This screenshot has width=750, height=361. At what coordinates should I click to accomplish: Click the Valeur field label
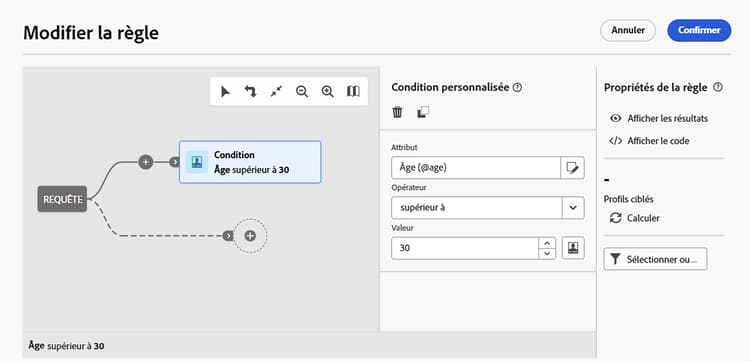402,228
